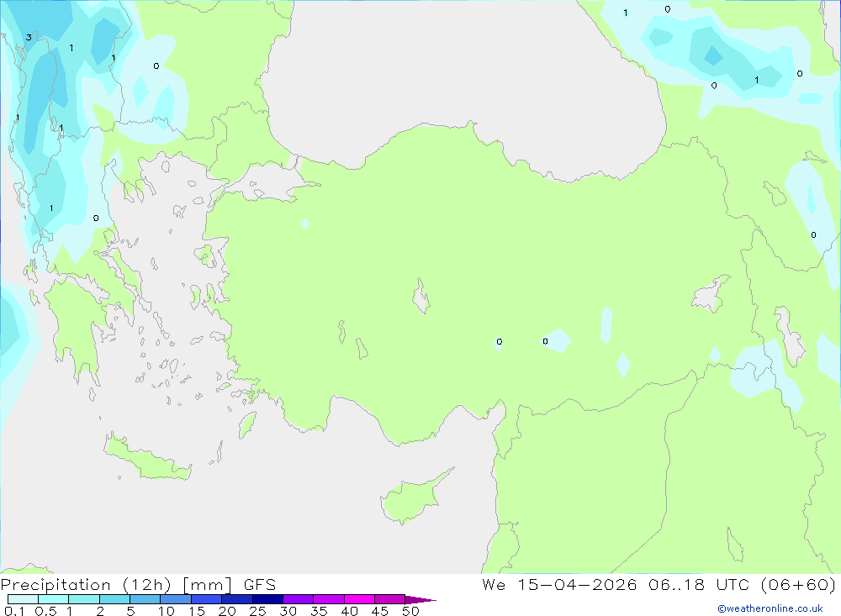Click the "45" legend tick label

(380, 611)
